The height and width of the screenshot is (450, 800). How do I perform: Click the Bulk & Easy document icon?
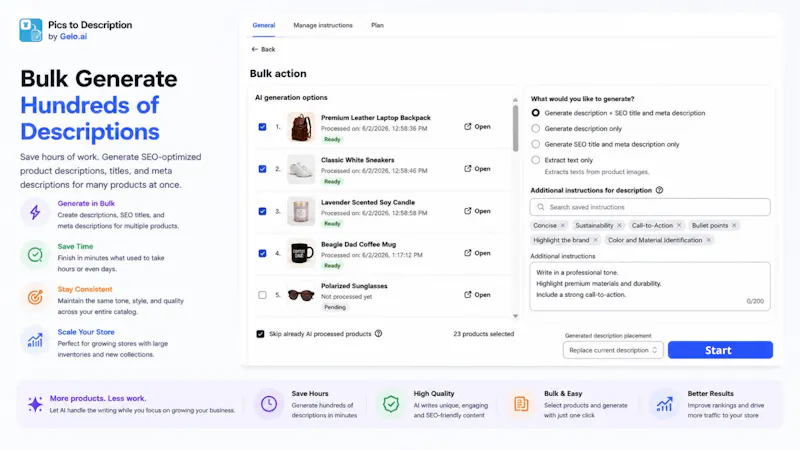(521, 404)
